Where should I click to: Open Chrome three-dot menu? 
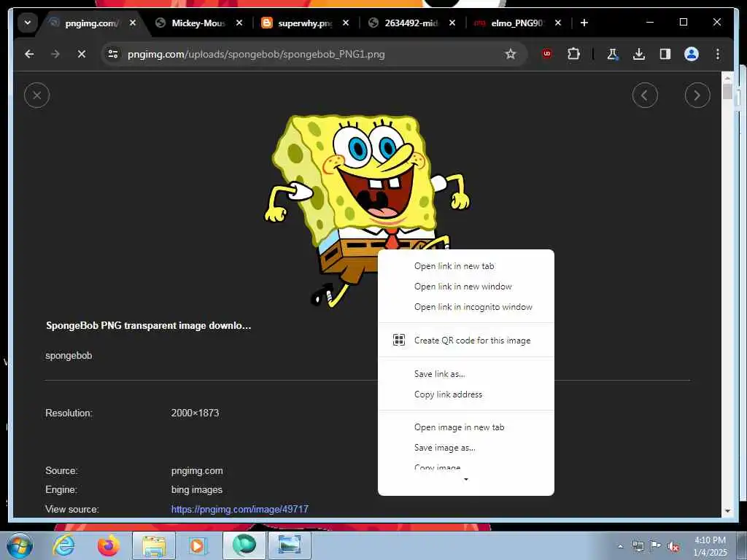point(718,54)
